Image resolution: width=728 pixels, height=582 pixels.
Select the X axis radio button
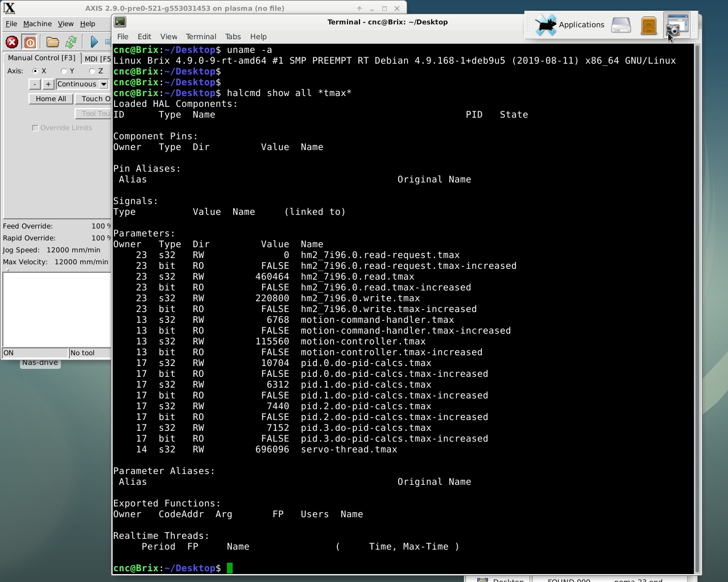[x=35, y=71]
